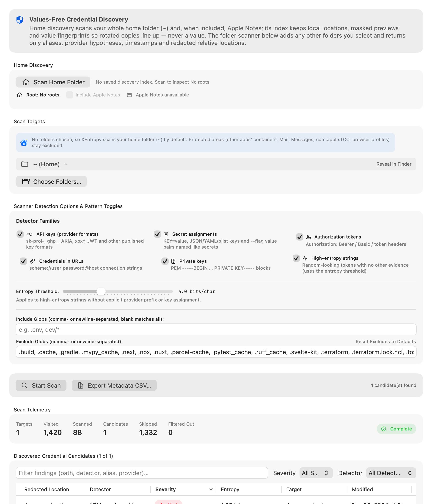
Task: Disable the Authorization tokens checkbox
Action: (300, 237)
